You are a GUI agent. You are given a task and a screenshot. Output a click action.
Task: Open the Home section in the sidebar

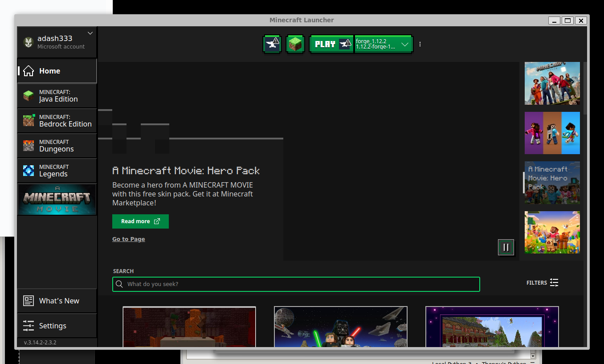(x=57, y=71)
